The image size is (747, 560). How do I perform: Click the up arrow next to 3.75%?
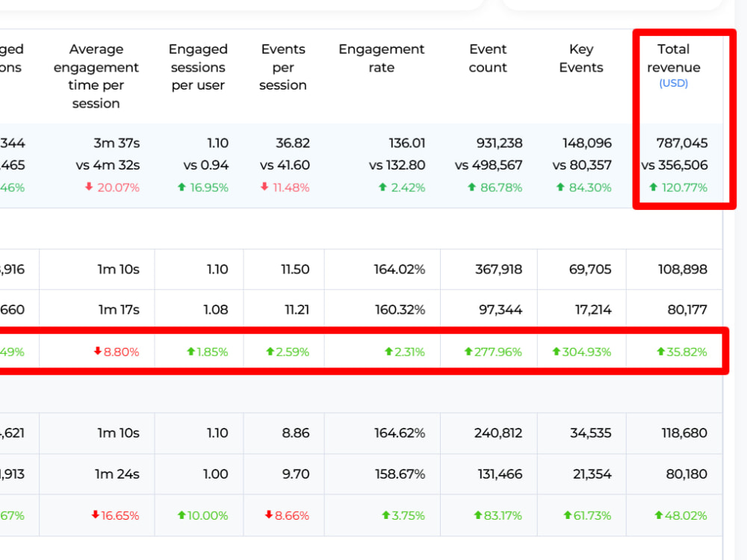pos(386,514)
